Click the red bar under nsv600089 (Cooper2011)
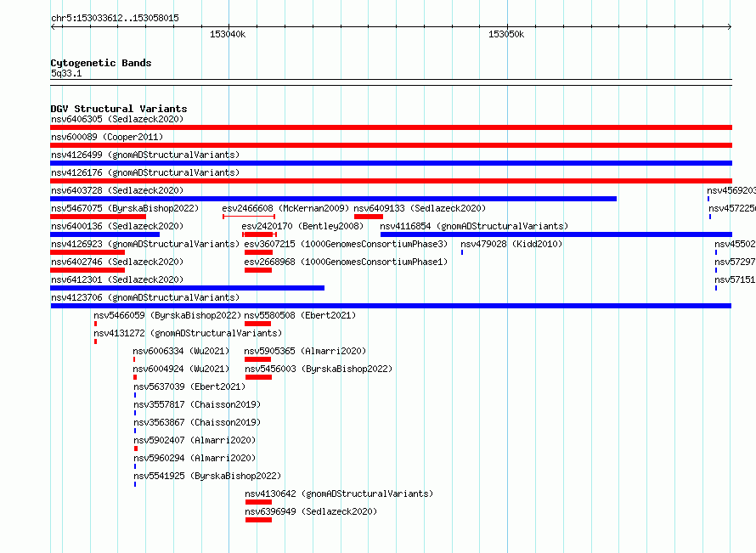 (x=391, y=145)
